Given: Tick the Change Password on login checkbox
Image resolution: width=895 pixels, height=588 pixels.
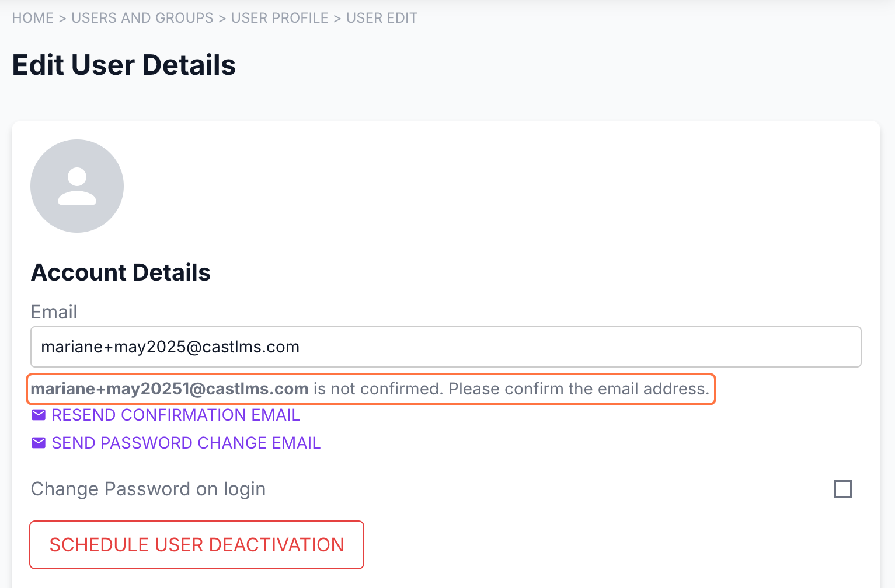Looking at the screenshot, I should (842, 489).
